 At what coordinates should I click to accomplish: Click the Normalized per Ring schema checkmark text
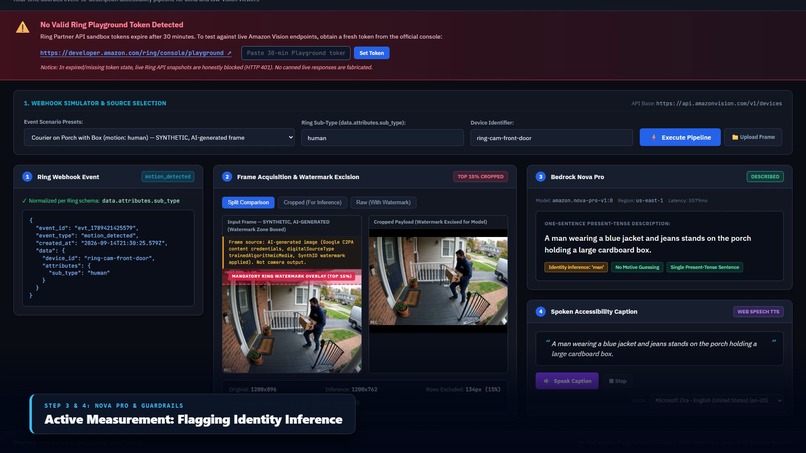coord(101,201)
